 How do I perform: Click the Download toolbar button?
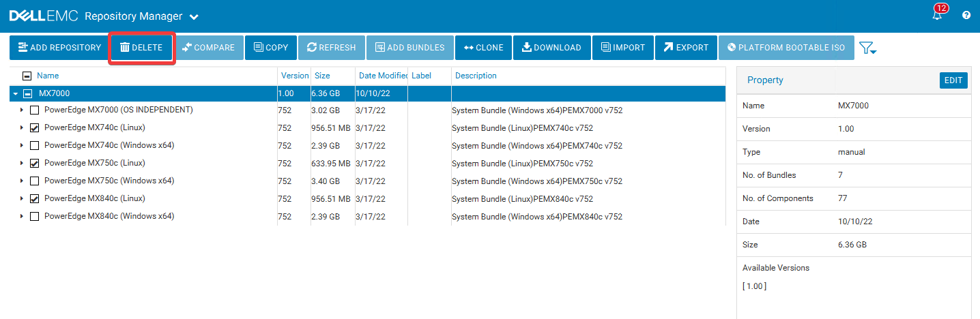551,48
